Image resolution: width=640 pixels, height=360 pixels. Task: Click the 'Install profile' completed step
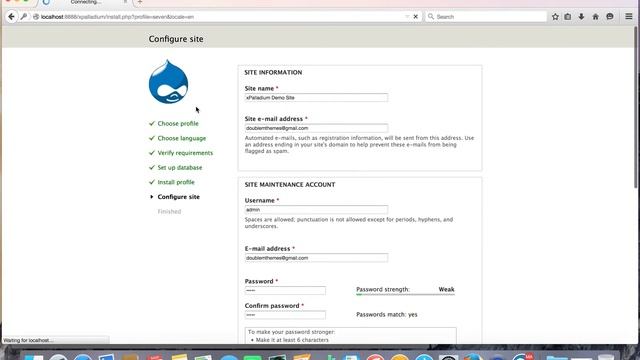coord(176,182)
